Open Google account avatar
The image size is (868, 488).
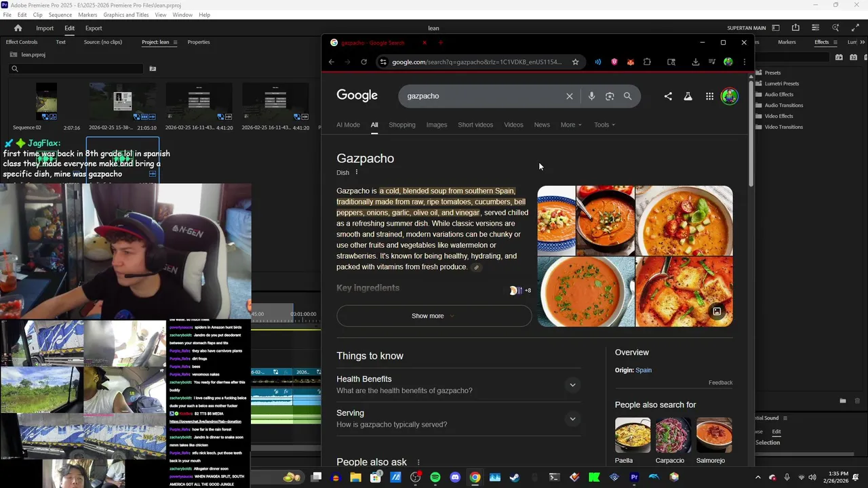coord(729,96)
